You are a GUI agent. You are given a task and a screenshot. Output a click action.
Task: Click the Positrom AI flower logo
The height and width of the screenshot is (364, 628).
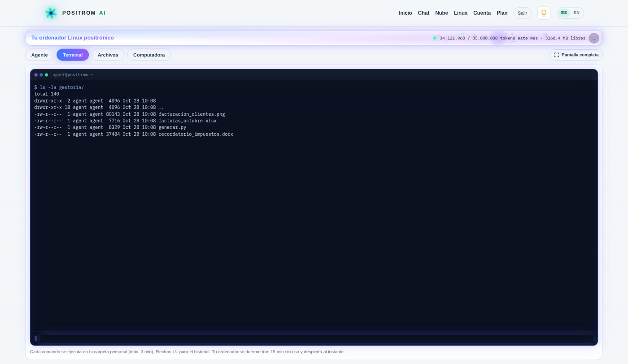coord(51,13)
